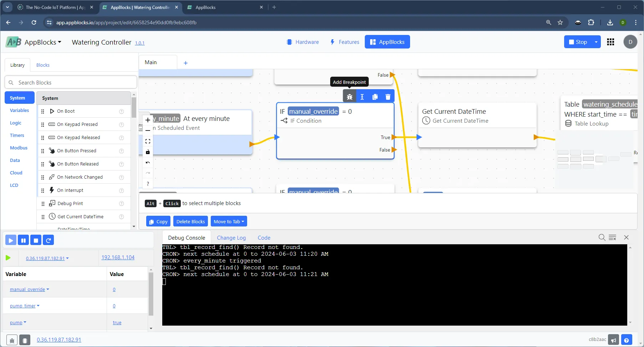Open the apps grid icon in header

click(x=610, y=42)
